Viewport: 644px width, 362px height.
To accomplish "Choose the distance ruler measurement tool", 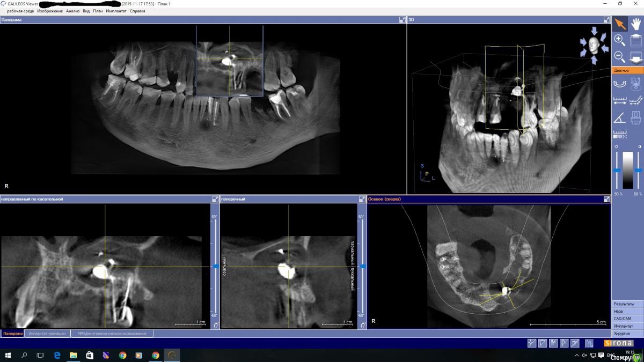I will coord(619,100).
